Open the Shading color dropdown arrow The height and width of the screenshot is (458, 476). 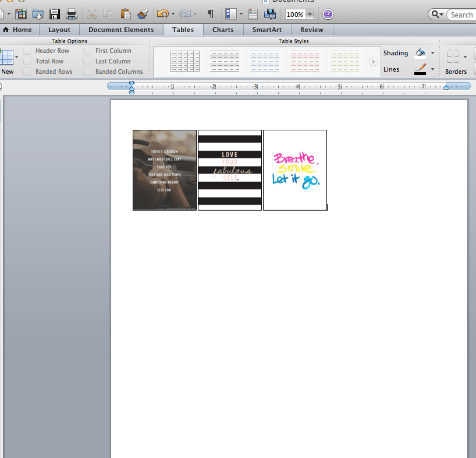[x=432, y=53]
